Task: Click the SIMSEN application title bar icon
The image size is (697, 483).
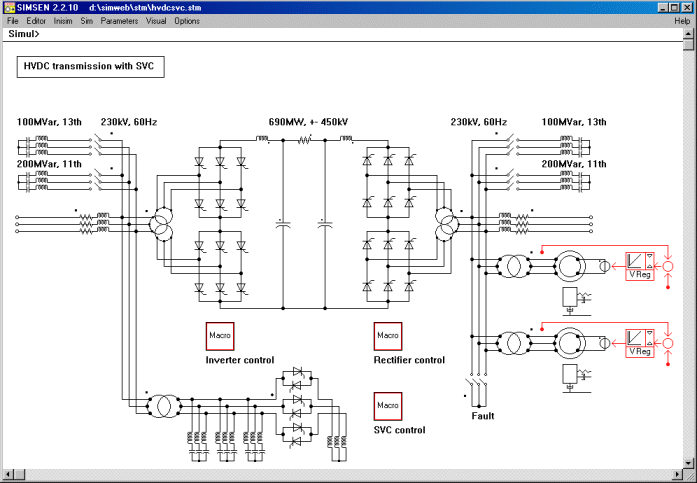Action: pos(8,7)
